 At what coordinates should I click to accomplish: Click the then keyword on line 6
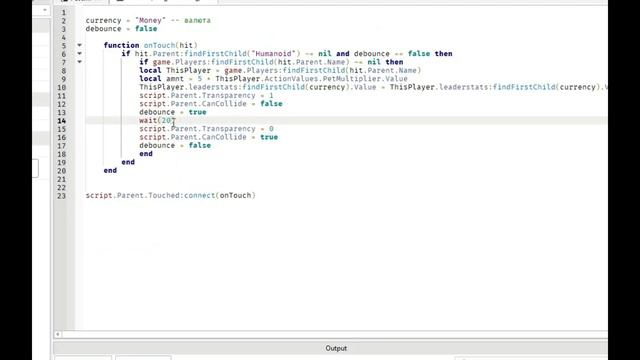click(x=443, y=53)
